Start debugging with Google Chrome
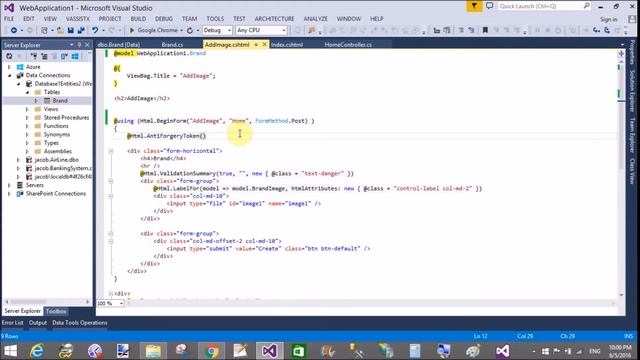Viewport: 640px width, 360px height. tap(153, 30)
